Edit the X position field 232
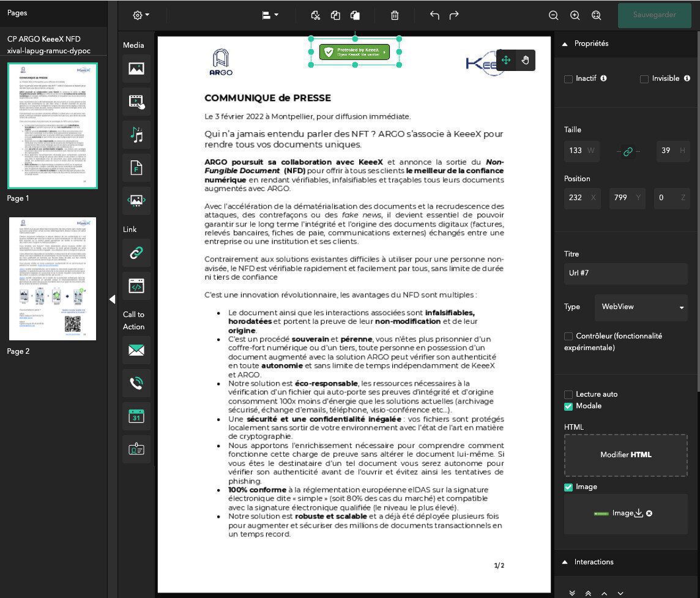Viewport: 700px width, 598px height. (582, 198)
